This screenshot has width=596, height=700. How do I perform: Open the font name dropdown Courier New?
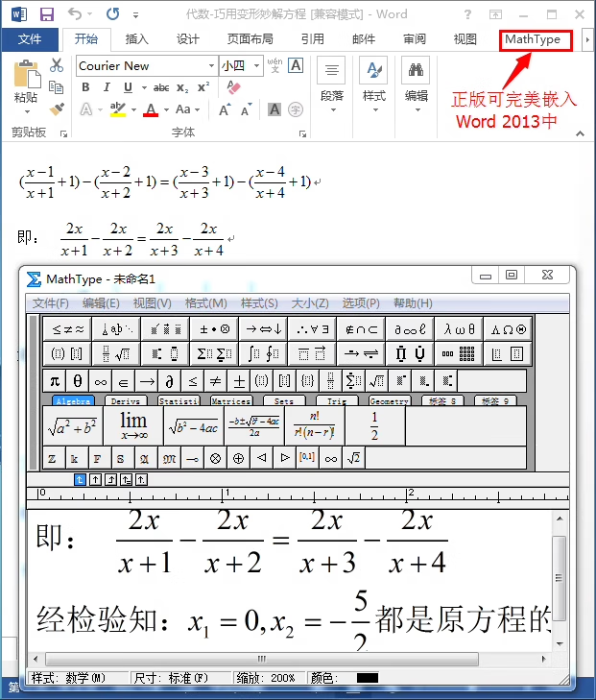tap(211, 66)
